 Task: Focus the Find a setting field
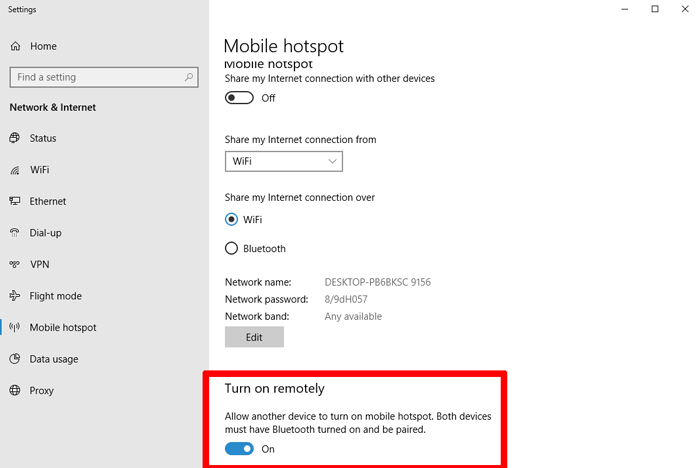[104, 77]
